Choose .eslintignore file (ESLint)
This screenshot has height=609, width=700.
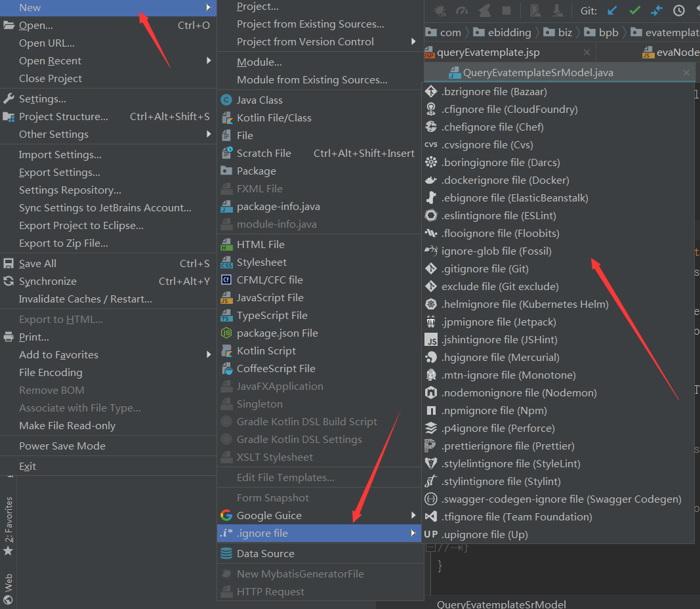coord(558,216)
